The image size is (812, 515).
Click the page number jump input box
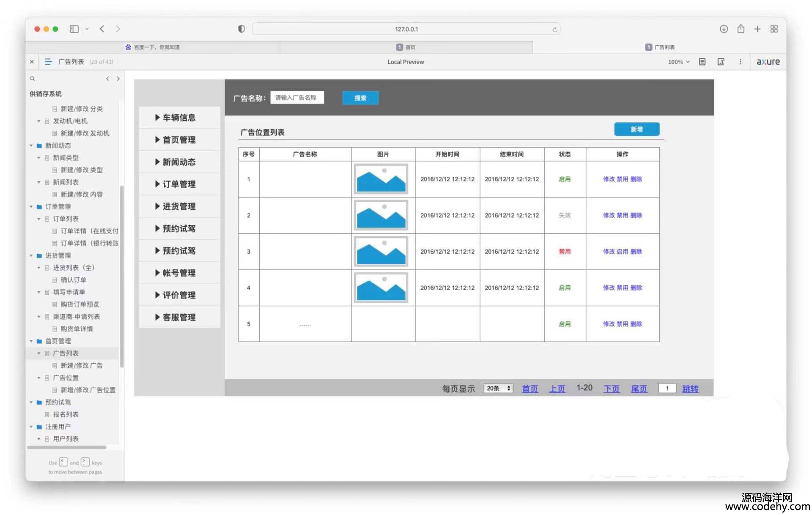[667, 388]
